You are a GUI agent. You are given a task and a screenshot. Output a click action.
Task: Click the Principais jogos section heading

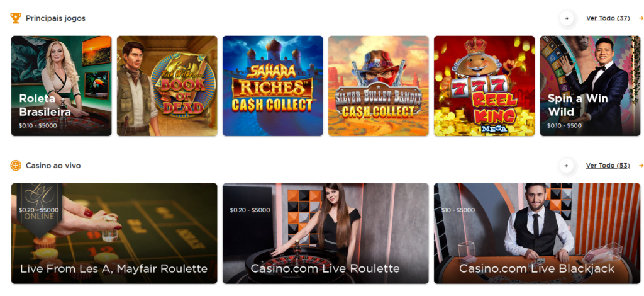[x=55, y=18]
